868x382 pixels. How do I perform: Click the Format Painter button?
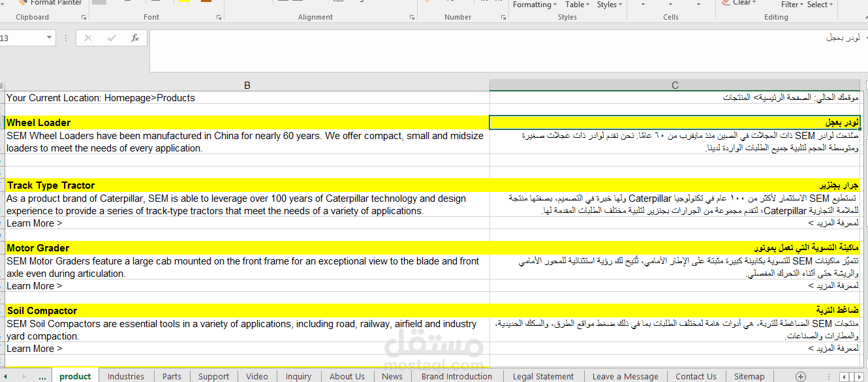click(x=50, y=3)
